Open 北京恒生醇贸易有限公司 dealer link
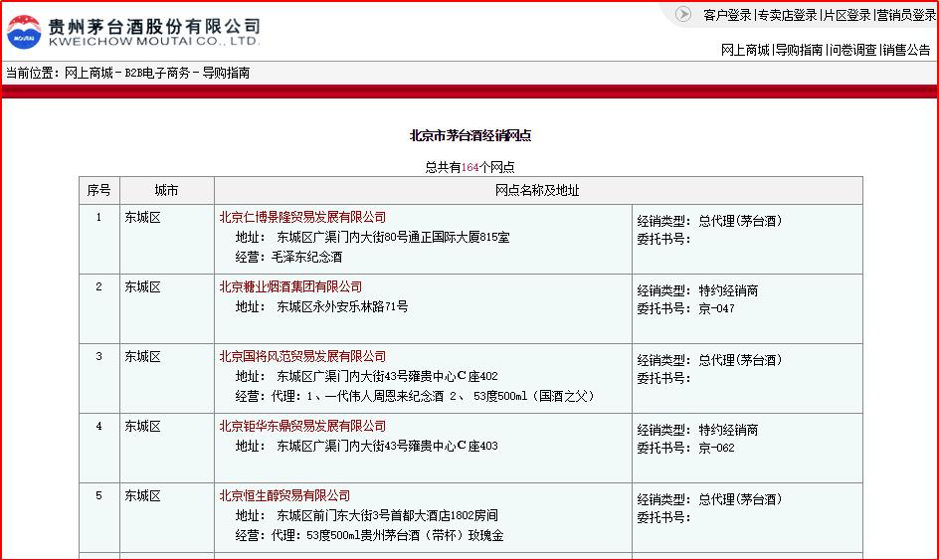This screenshot has width=939, height=560. [x=284, y=496]
